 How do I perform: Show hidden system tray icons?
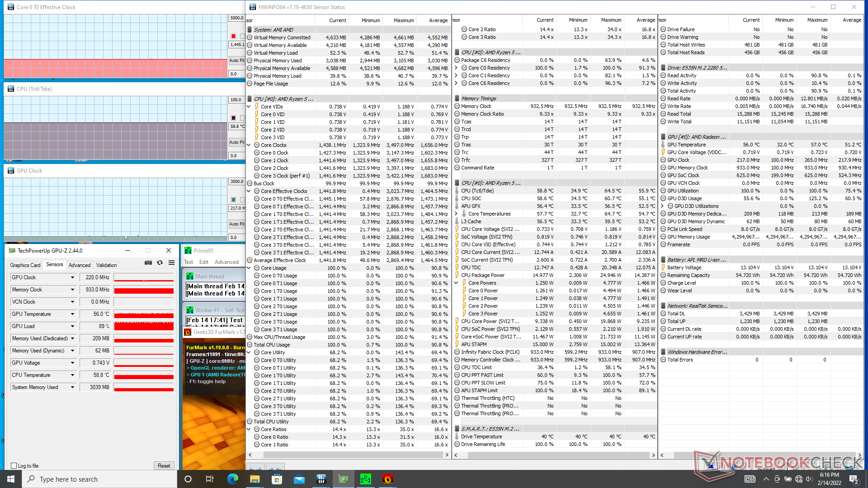click(766, 479)
